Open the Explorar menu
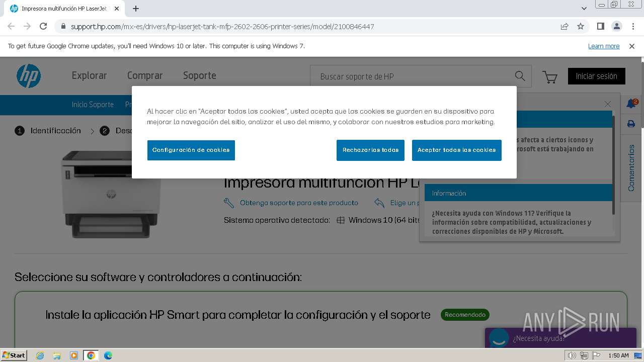The width and height of the screenshot is (644, 362). pyautogui.click(x=89, y=75)
